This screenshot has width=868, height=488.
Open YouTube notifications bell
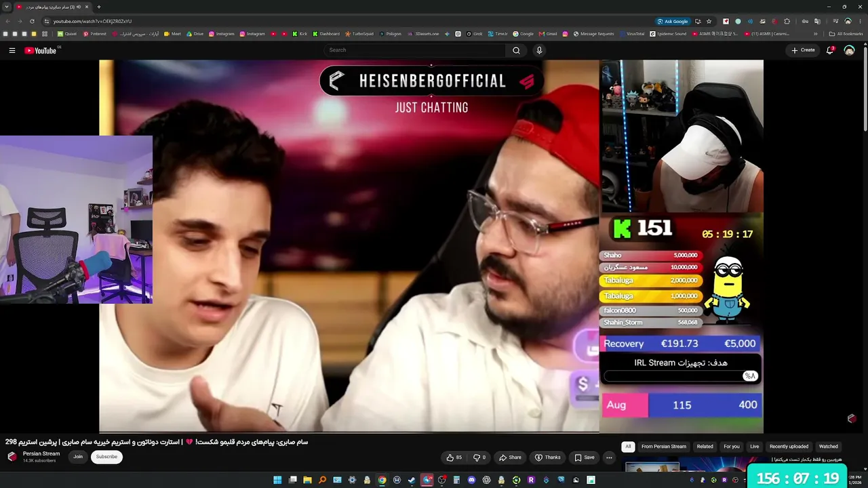829,50
